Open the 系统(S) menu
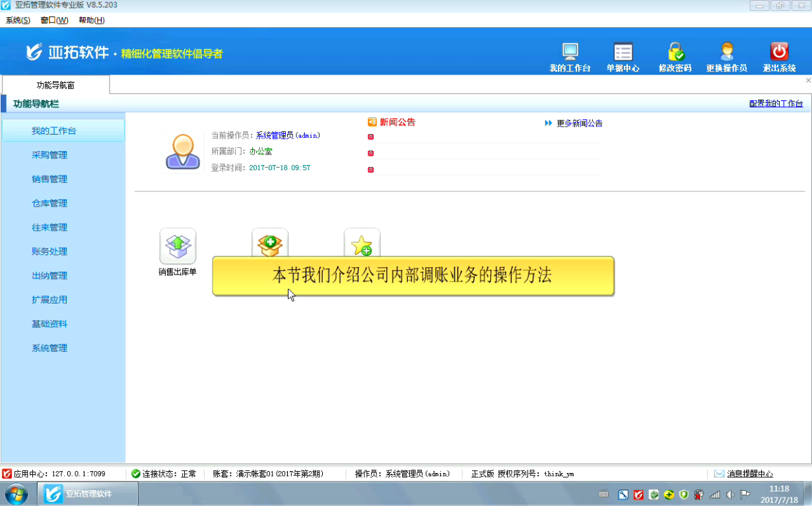This screenshot has width=812, height=506. (18, 20)
